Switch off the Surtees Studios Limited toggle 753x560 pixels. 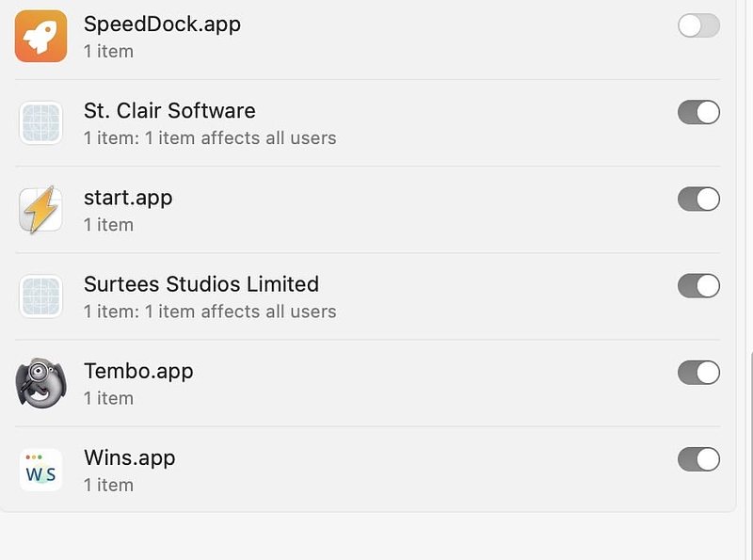(698, 286)
